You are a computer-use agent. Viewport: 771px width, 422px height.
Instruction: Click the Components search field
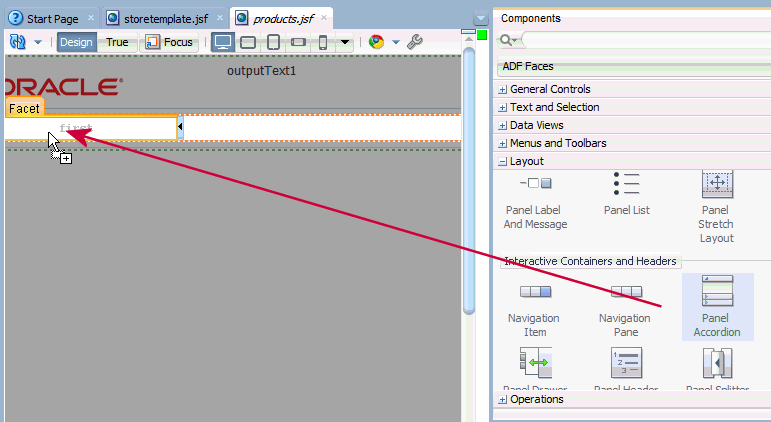point(647,39)
